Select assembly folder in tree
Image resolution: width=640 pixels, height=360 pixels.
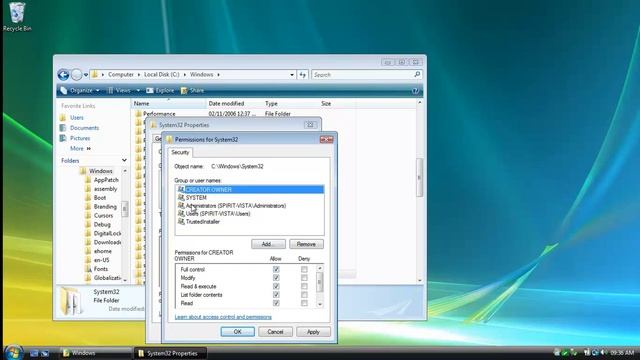[105, 189]
